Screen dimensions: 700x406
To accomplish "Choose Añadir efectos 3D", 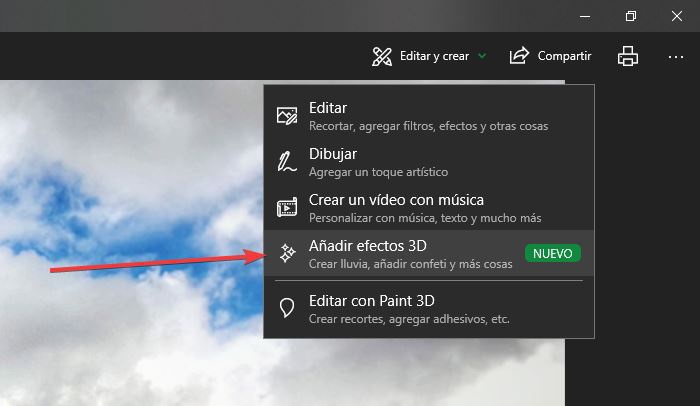I will click(x=429, y=253).
